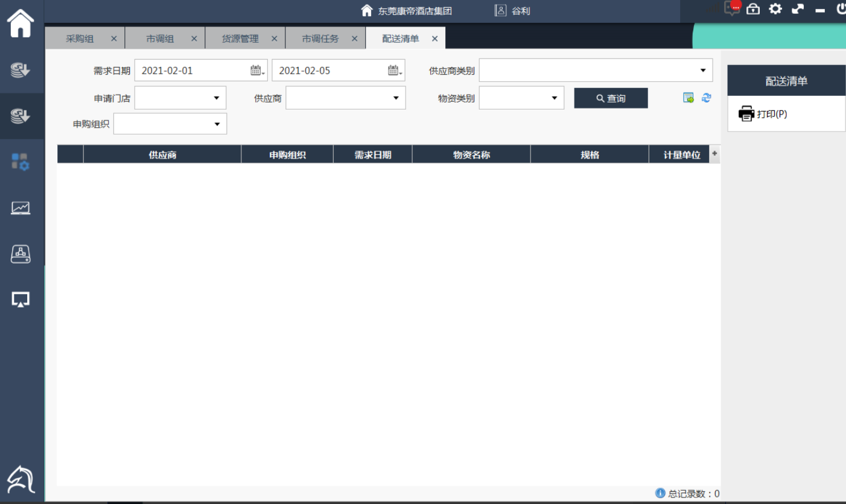Image resolution: width=846 pixels, height=504 pixels.
Task: Open the organization drive icon in sidebar
Action: [21, 254]
